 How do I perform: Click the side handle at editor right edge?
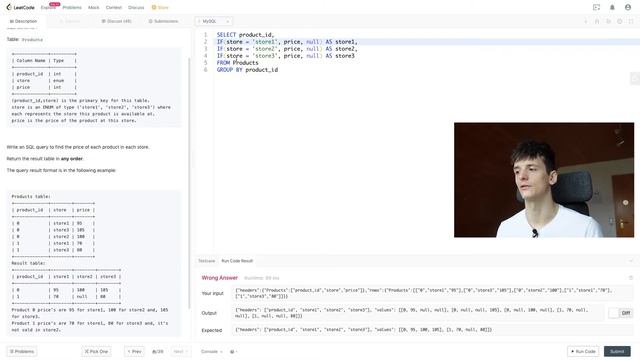[635, 78]
